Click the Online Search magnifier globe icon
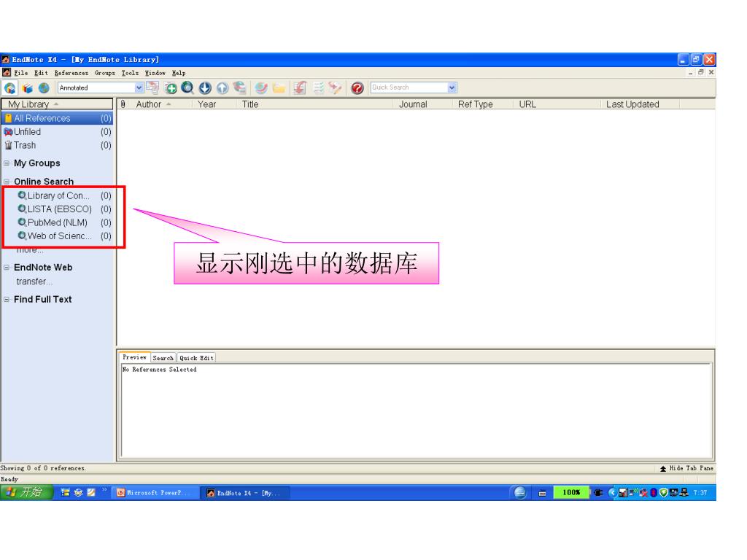This screenshot has width=747, height=560. [x=187, y=88]
